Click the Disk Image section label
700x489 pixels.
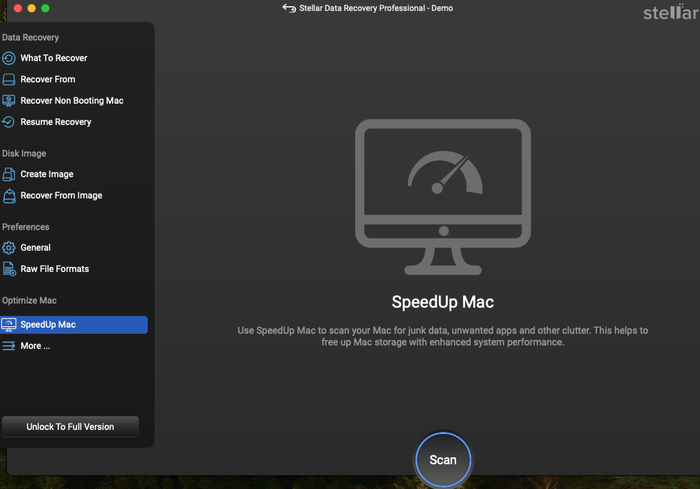(24, 154)
